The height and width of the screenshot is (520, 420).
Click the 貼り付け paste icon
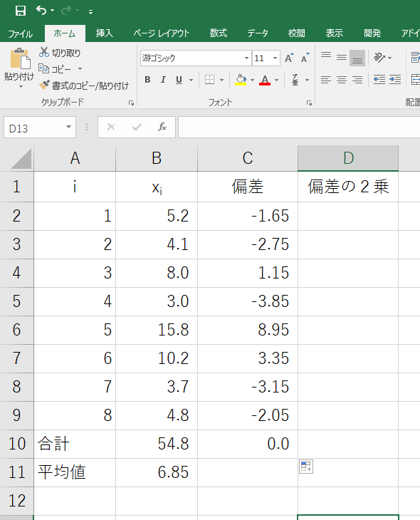tap(20, 59)
